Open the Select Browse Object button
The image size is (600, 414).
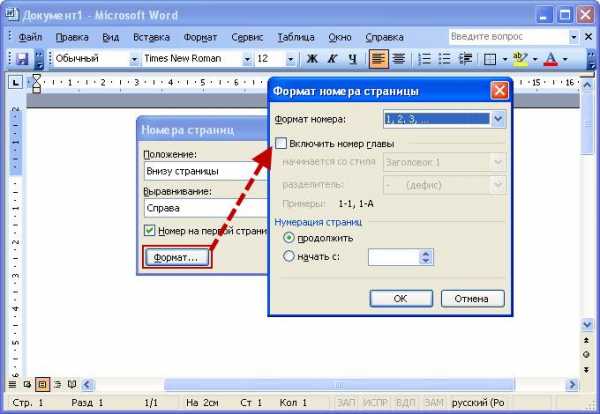pyautogui.click(x=586, y=355)
